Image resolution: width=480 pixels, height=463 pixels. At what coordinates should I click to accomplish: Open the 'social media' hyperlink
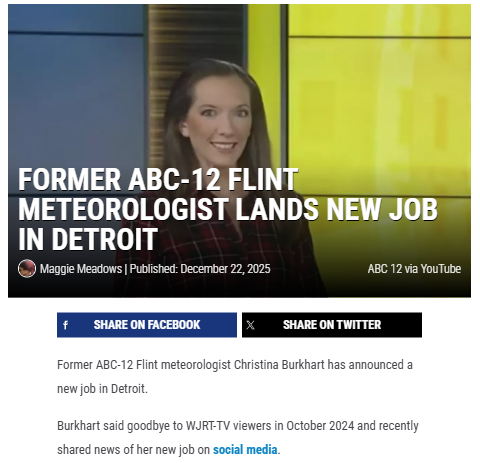pos(245,450)
